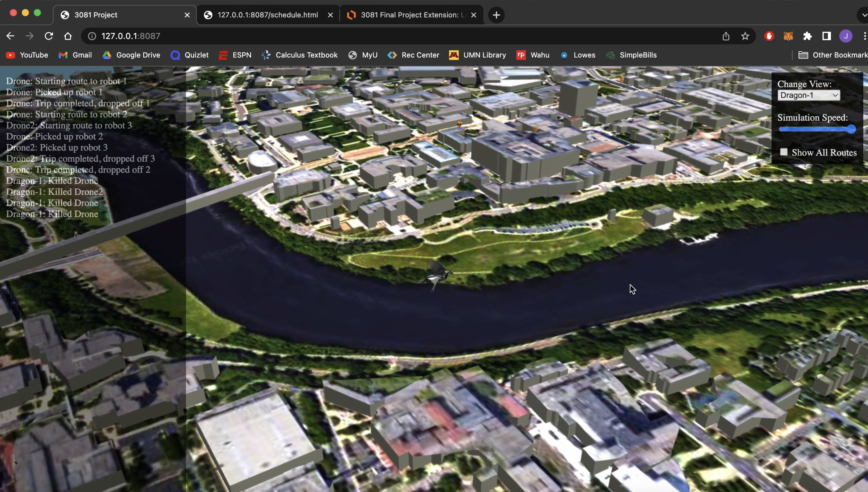Toggle the browser side panel icon
The height and width of the screenshot is (492, 868).
click(x=826, y=36)
